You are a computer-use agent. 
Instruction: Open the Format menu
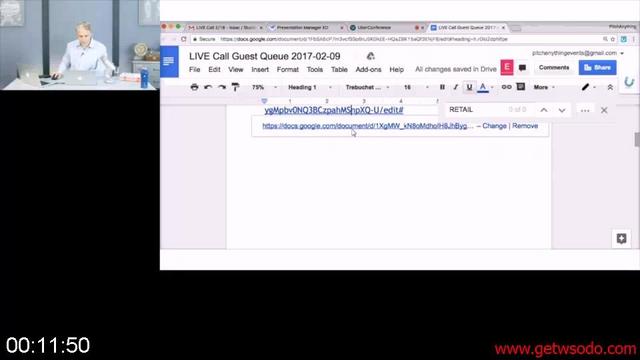(287, 69)
